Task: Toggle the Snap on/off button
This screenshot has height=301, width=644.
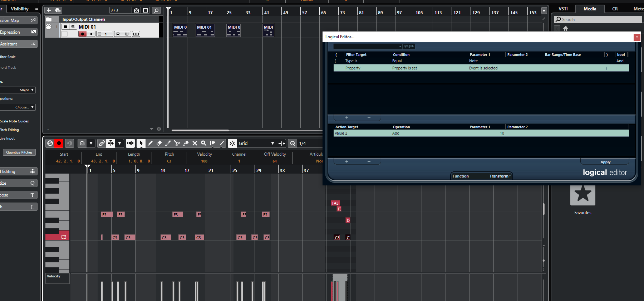Action: click(232, 143)
